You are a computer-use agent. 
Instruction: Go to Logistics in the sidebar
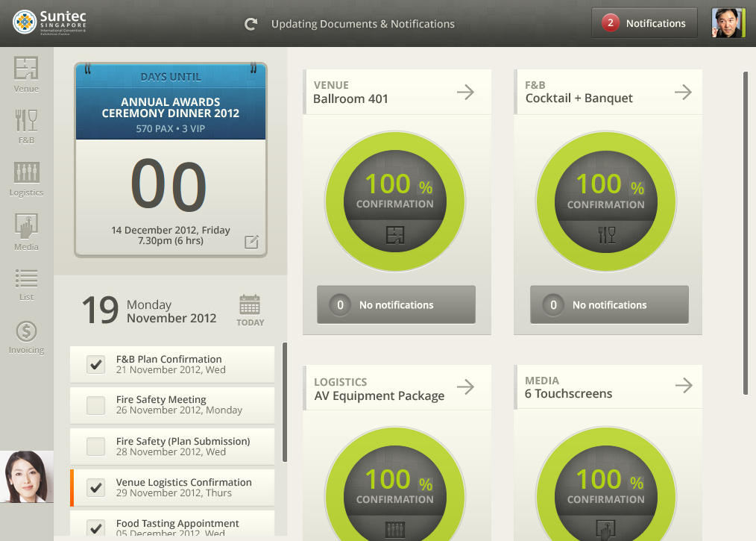click(x=26, y=179)
